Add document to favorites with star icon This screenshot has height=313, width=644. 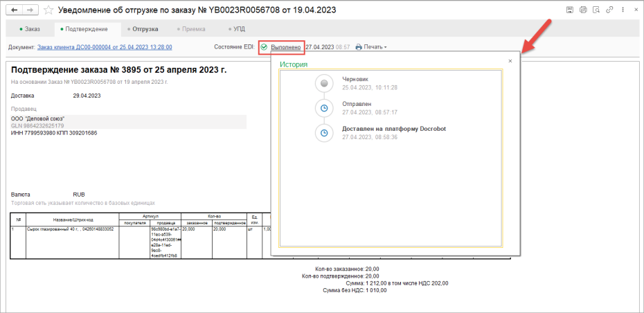point(48,10)
